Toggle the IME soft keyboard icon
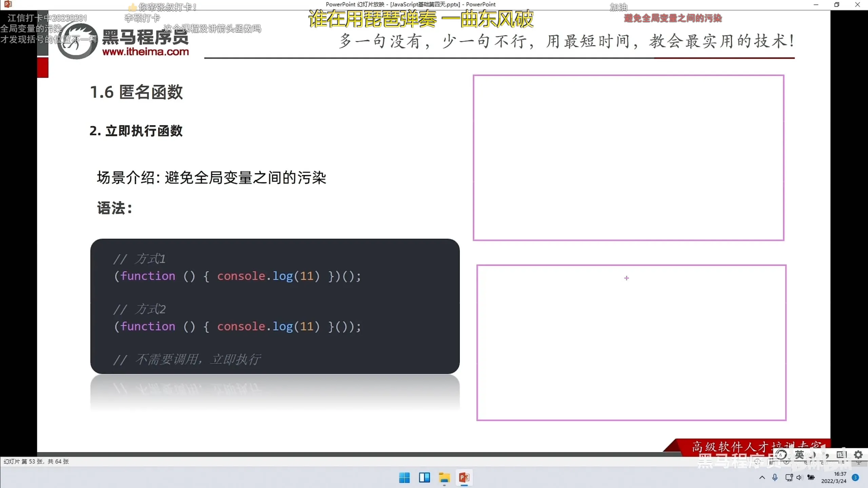 click(x=841, y=454)
